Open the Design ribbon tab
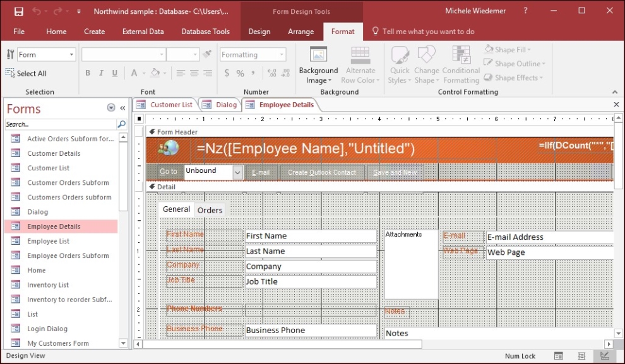The height and width of the screenshot is (364, 625). (x=259, y=32)
